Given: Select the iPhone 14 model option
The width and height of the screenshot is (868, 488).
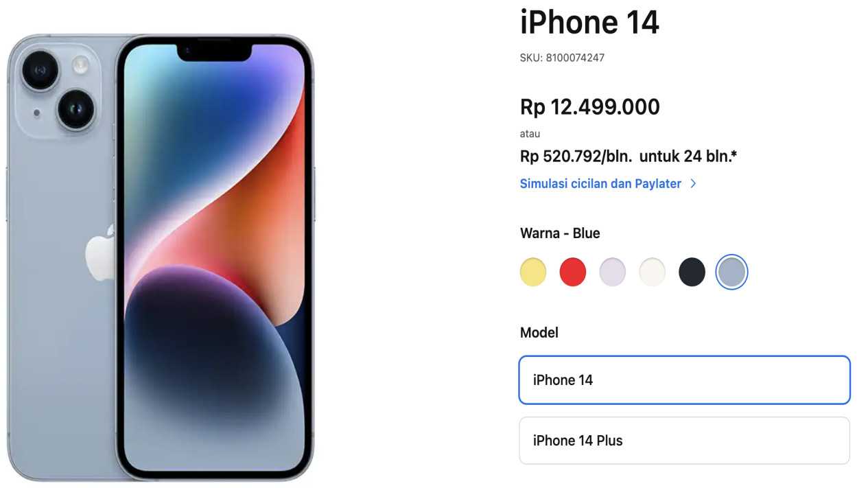Looking at the screenshot, I should (x=685, y=380).
